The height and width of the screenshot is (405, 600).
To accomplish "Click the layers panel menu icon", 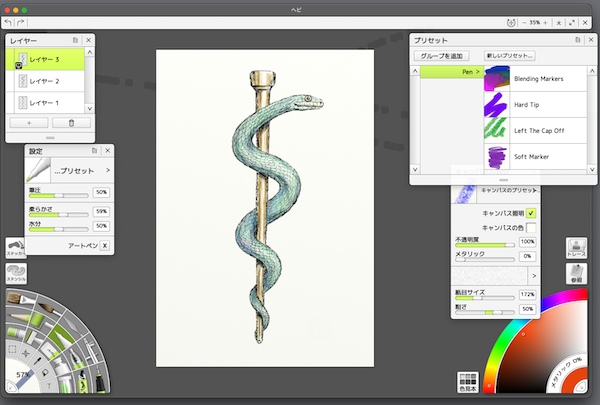I will coord(75,40).
